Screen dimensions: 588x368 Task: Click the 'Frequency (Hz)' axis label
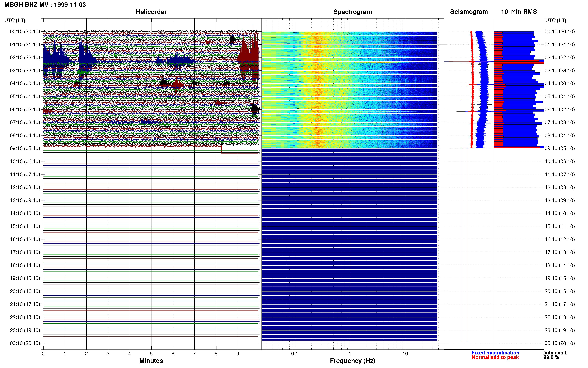pyautogui.click(x=352, y=361)
